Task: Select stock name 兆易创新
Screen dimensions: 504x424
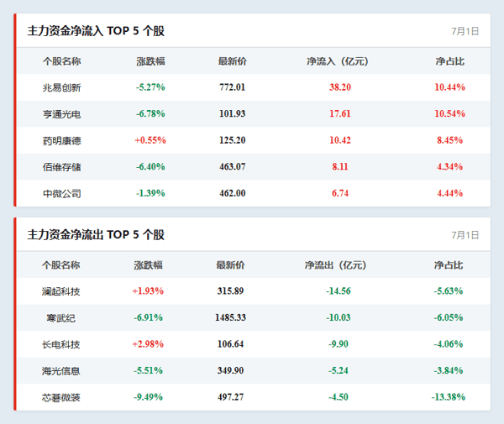Action: 61,87
